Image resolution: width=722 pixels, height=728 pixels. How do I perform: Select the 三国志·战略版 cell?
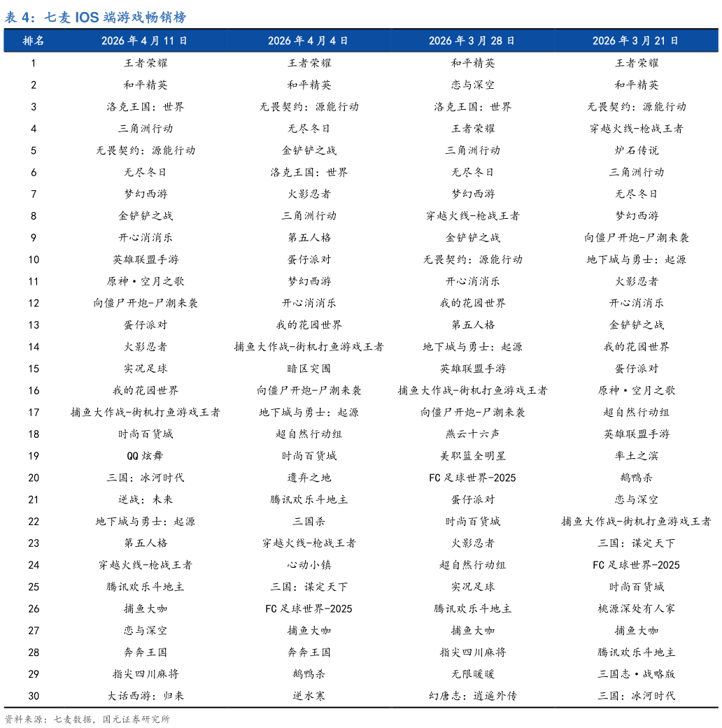click(636, 674)
